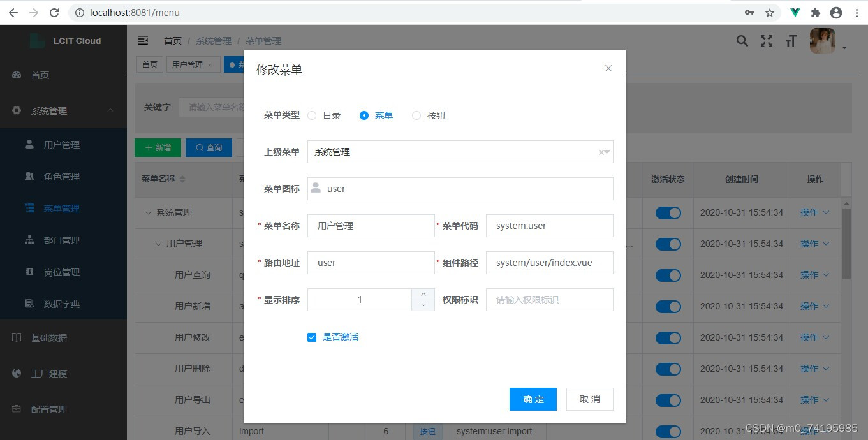The height and width of the screenshot is (440, 868).
Task: Click the 确定 button to save menu changes
Action: coord(533,399)
